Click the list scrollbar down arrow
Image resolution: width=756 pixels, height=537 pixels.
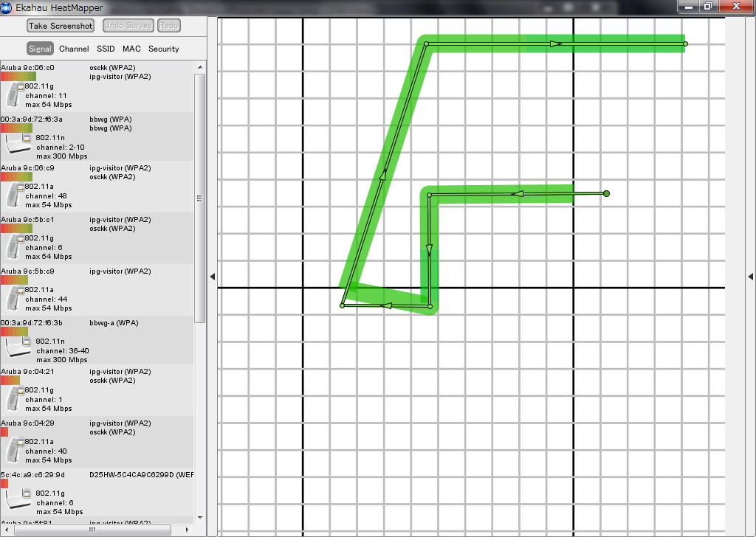(x=200, y=518)
